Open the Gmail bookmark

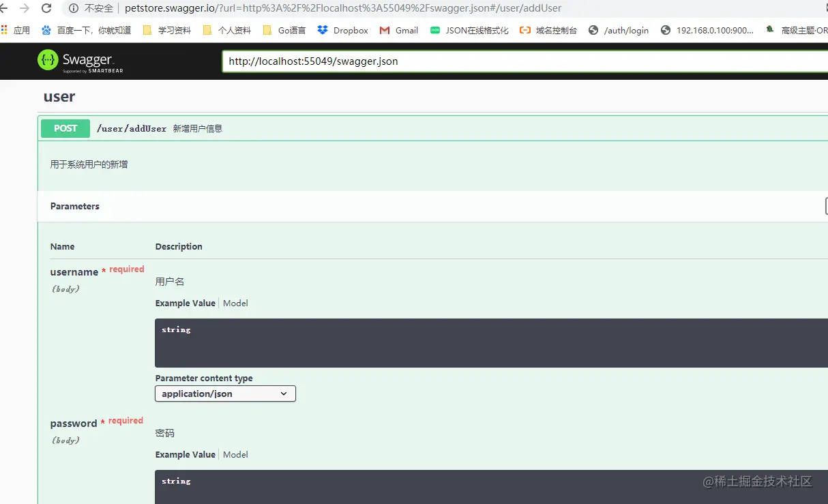(x=399, y=30)
